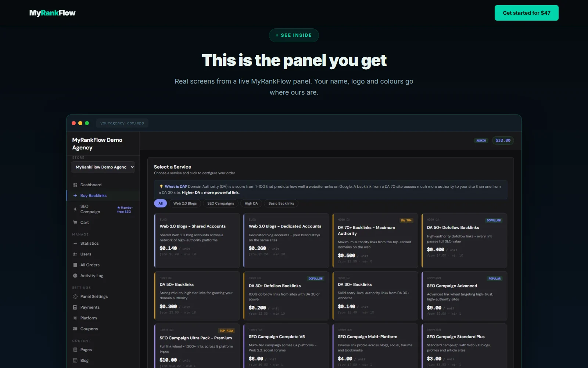The height and width of the screenshot is (368, 588).
Task: Click the plus icon beside Buy Backlinks
Action: [75, 195]
